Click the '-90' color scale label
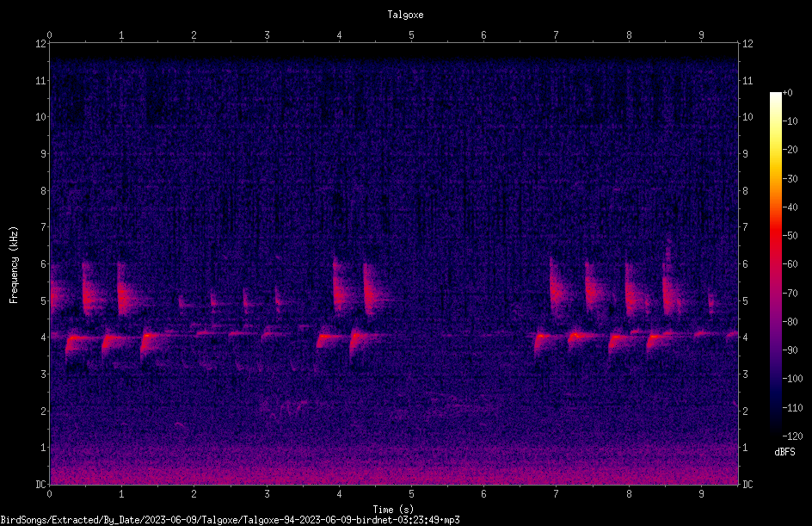Screen dimensions: 812x526 [x=790, y=350]
